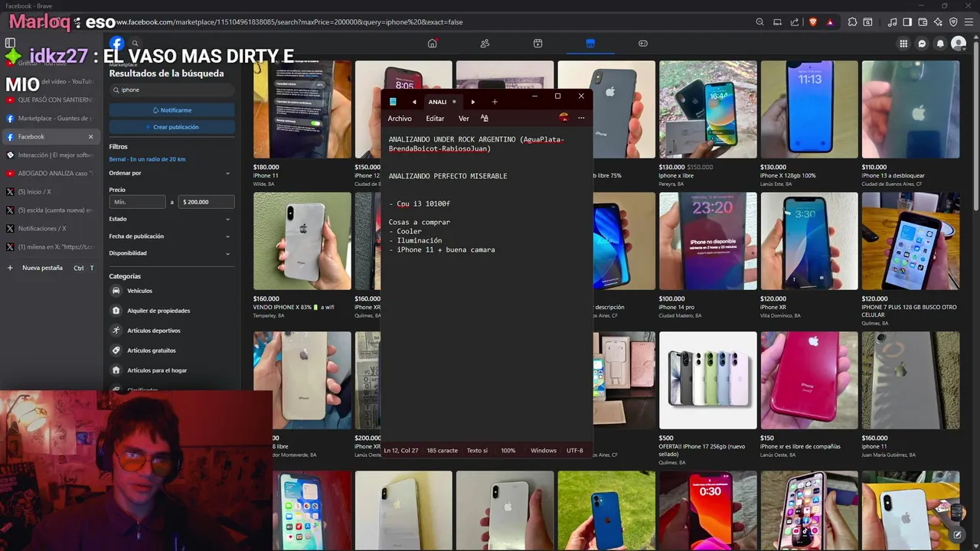The height and width of the screenshot is (551, 980).
Task: Click Notepad text formatting icon
Action: click(x=484, y=119)
